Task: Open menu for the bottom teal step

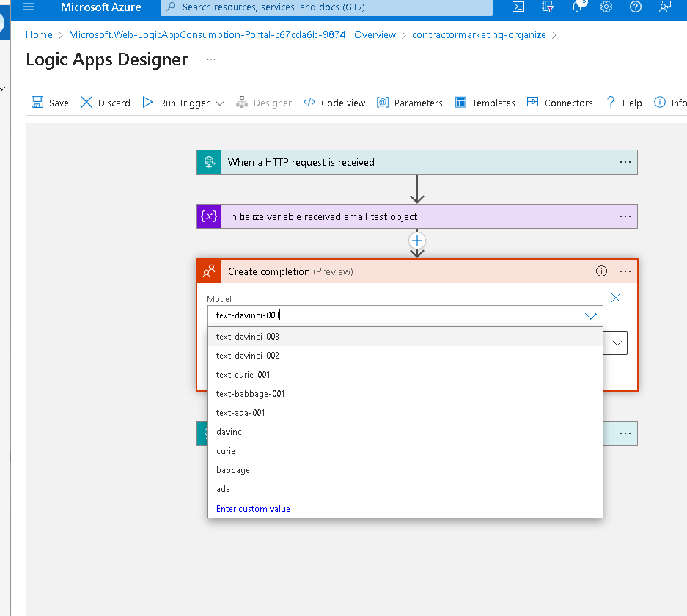Action: (625, 433)
